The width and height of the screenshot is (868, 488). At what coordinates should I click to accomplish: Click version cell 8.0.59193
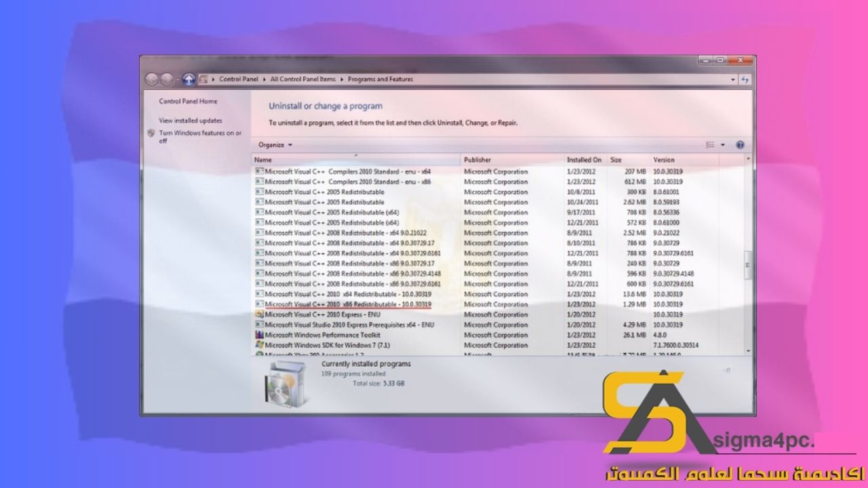666,202
